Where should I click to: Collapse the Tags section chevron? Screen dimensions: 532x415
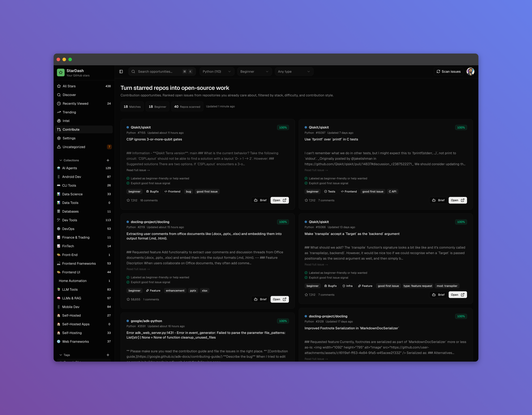[x=61, y=355]
